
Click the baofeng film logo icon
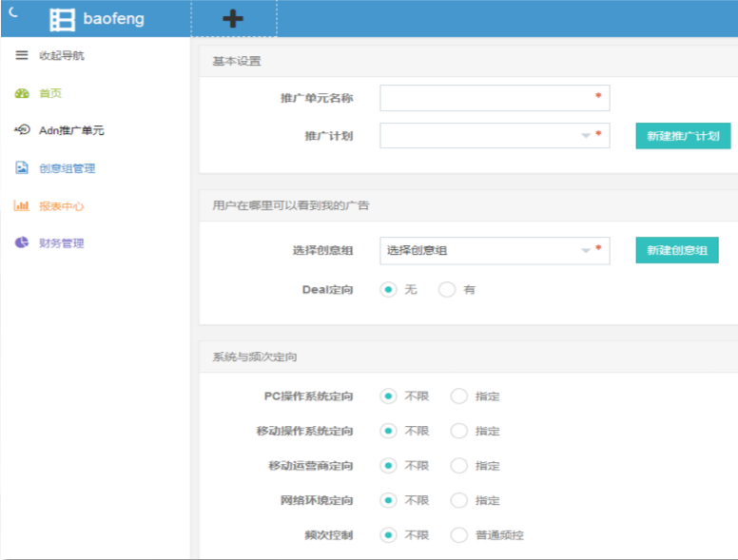pos(63,19)
